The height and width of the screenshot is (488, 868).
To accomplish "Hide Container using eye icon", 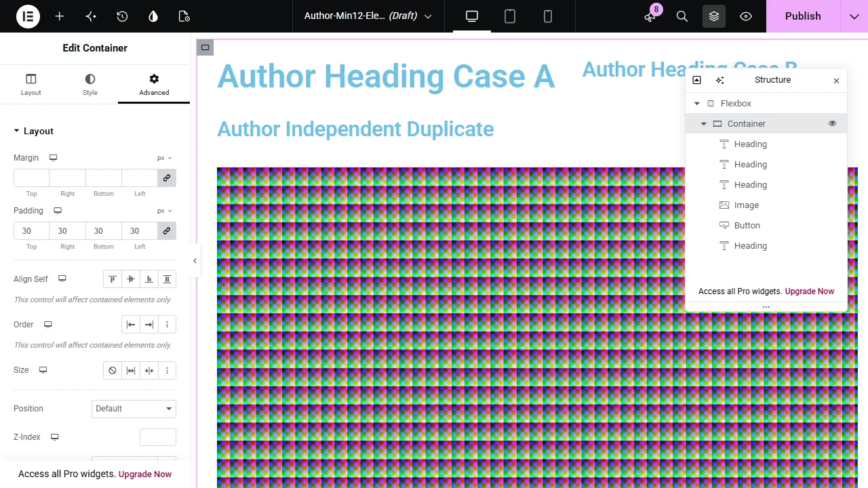I will coord(832,123).
